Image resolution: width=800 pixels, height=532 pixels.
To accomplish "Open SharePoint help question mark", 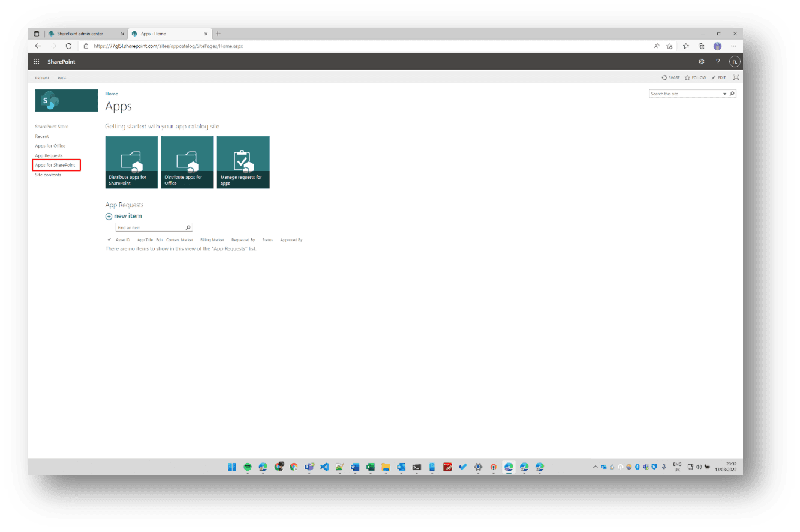I will point(718,62).
